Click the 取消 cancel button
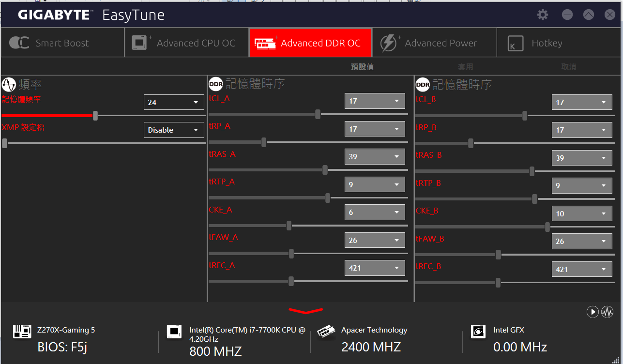Viewport: 623px width, 364px height. pos(569,67)
